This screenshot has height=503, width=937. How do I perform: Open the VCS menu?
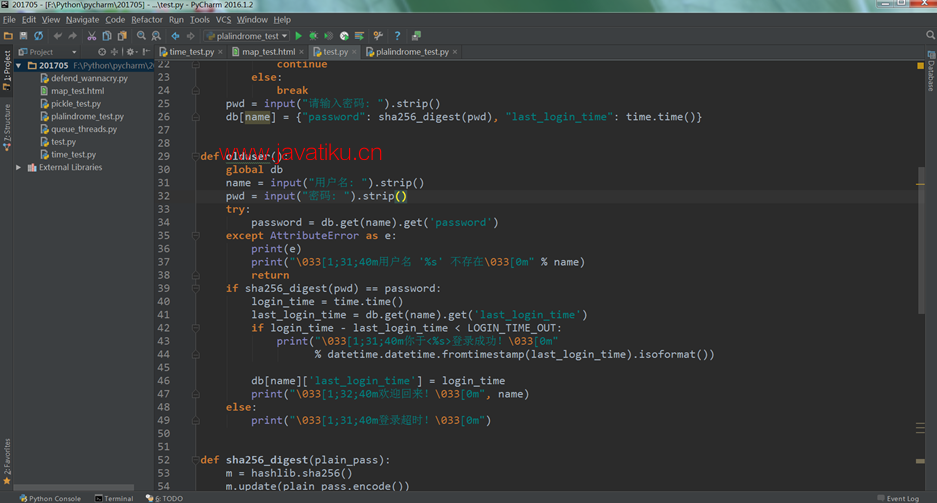[x=223, y=20]
